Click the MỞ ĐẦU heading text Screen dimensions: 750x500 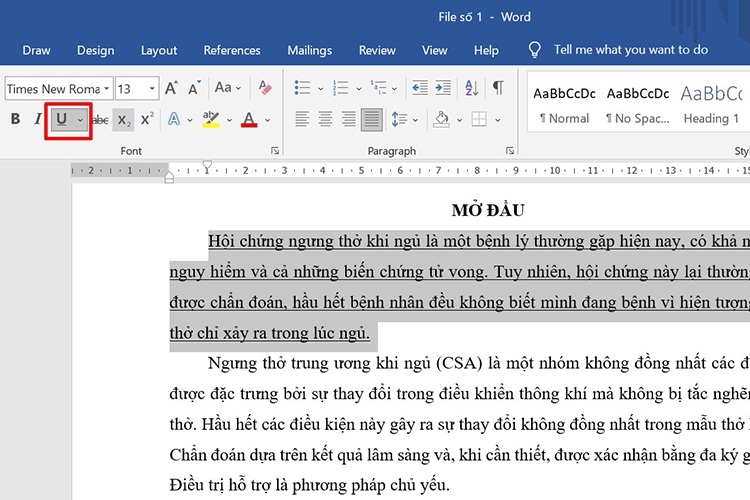[488, 210]
